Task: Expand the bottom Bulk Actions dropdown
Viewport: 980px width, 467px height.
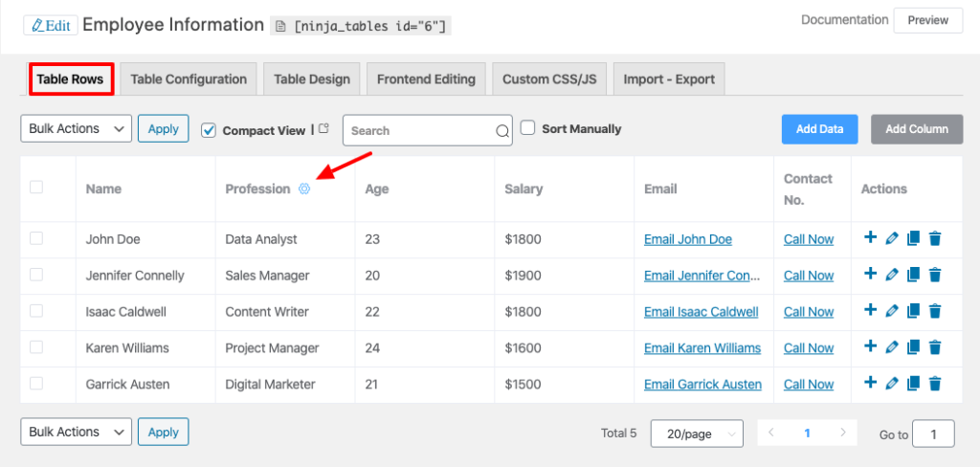Action: coord(76,432)
